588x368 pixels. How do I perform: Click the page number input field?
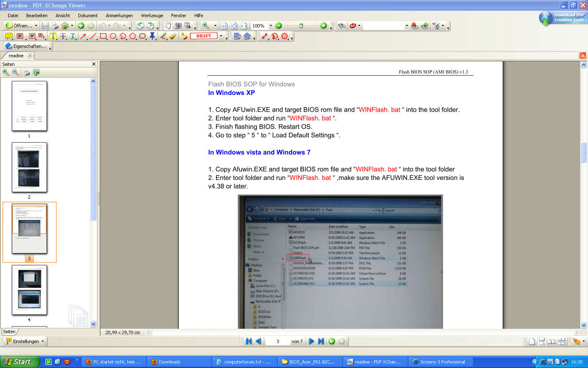pos(277,341)
